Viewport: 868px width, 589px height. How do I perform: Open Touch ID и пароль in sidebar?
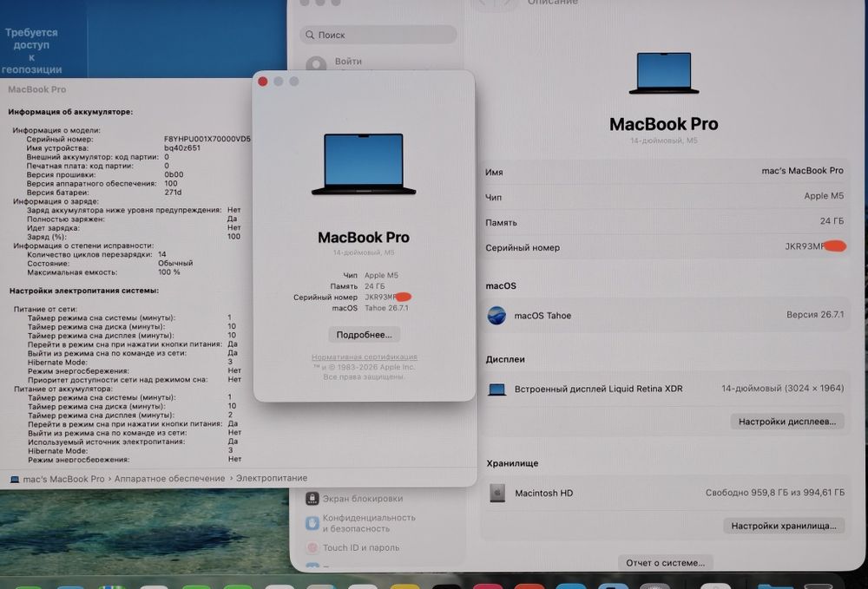(x=352, y=547)
